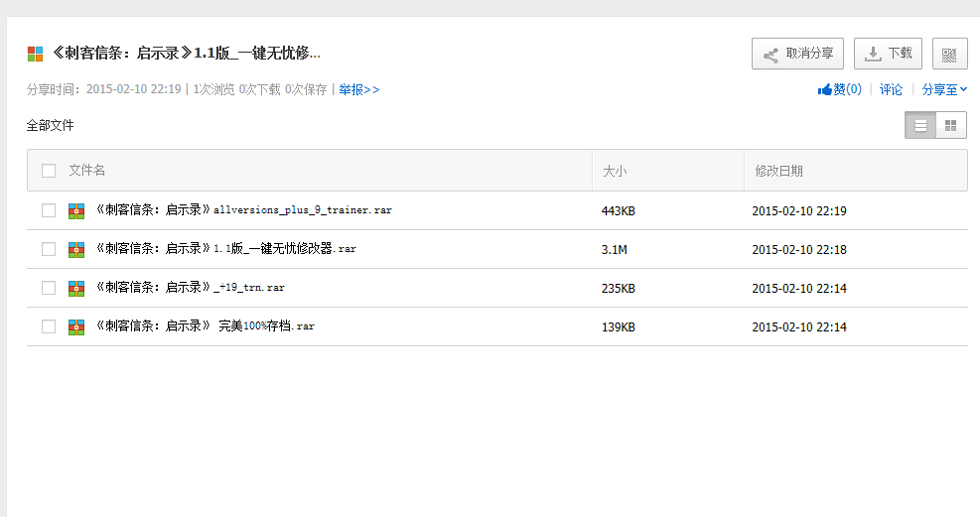Open file 完美100%存档.rar

click(205, 325)
